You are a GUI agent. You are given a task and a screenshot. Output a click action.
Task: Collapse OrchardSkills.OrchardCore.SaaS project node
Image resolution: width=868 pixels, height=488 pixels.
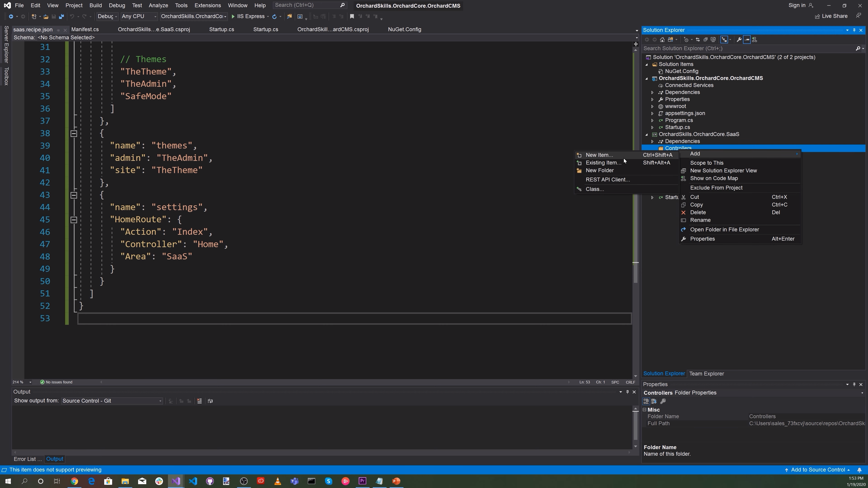646,134
